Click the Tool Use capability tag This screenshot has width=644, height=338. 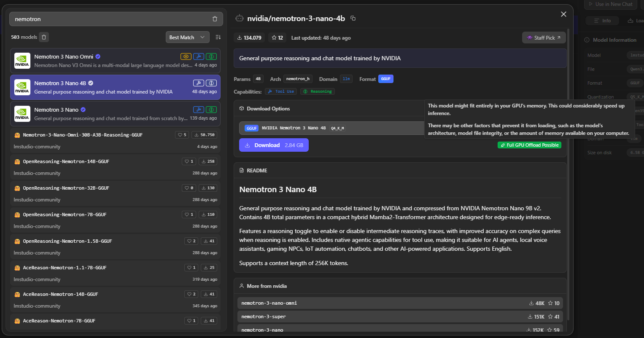point(281,91)
